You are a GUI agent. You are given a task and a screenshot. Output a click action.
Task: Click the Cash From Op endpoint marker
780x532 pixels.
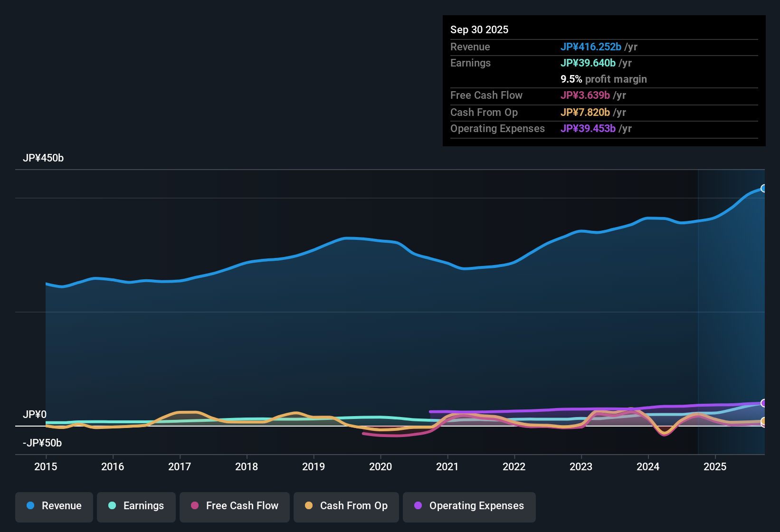click(x=764, y=421)
